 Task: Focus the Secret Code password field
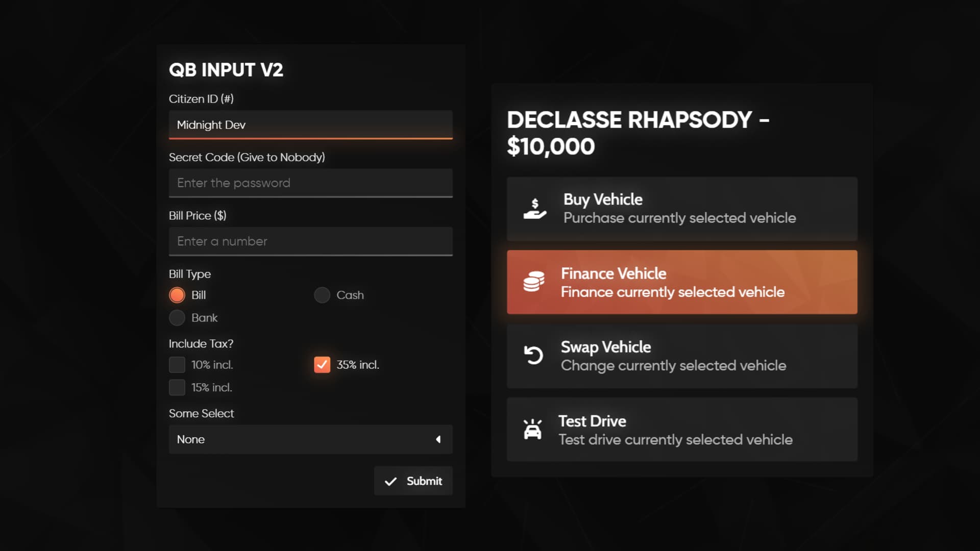[x=310, y=183]
